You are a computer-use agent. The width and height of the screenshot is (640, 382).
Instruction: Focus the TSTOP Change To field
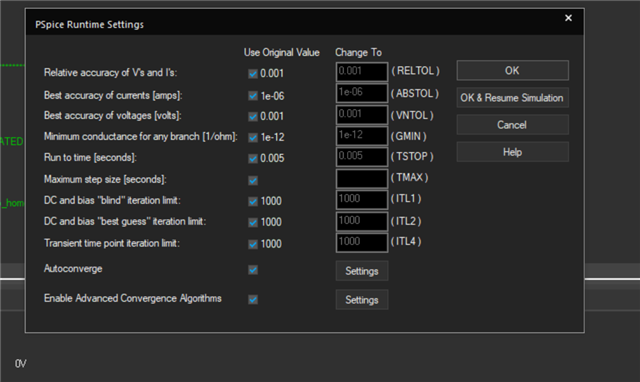362,157
